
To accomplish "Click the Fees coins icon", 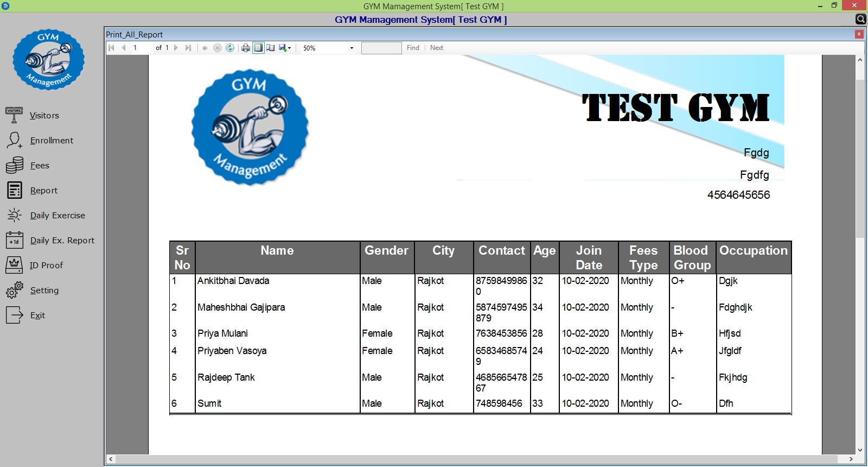I will coord(14,165).
